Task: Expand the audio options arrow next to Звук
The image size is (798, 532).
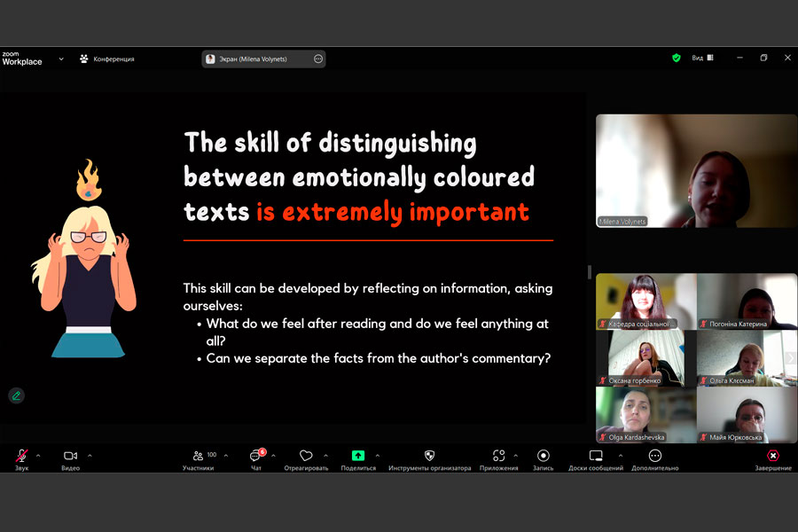Action: 38,456
